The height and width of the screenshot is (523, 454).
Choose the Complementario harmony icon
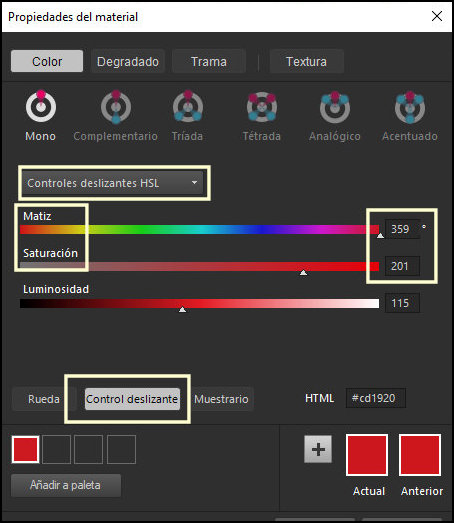116,107
